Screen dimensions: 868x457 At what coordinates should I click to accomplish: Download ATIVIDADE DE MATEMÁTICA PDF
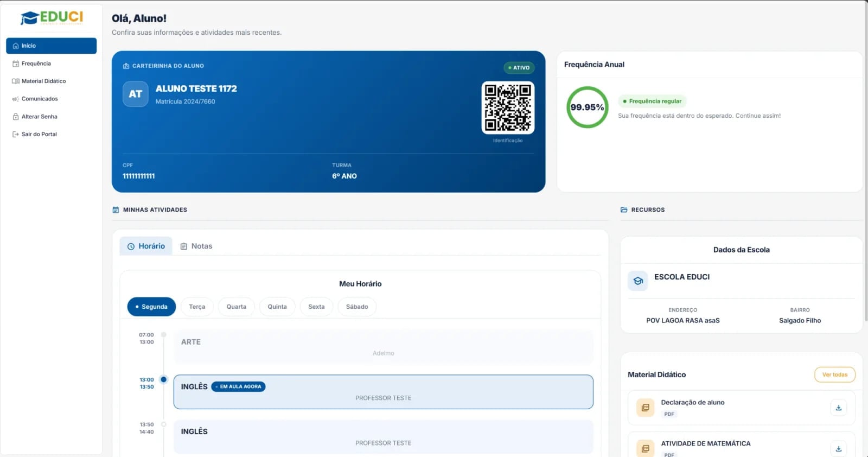(x=838, y=448)
